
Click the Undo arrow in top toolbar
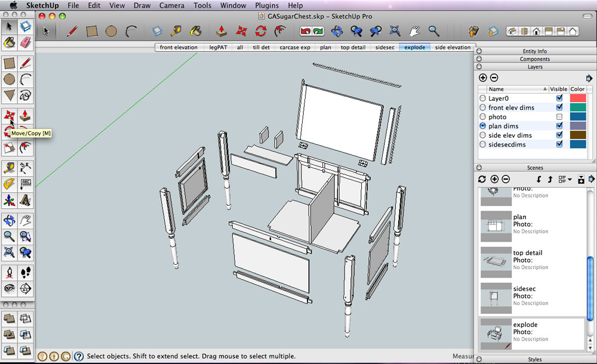[x=305, y=30]
